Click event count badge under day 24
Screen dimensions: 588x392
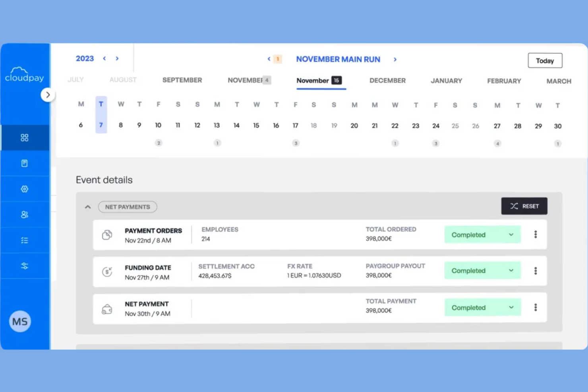click(436, 144)
